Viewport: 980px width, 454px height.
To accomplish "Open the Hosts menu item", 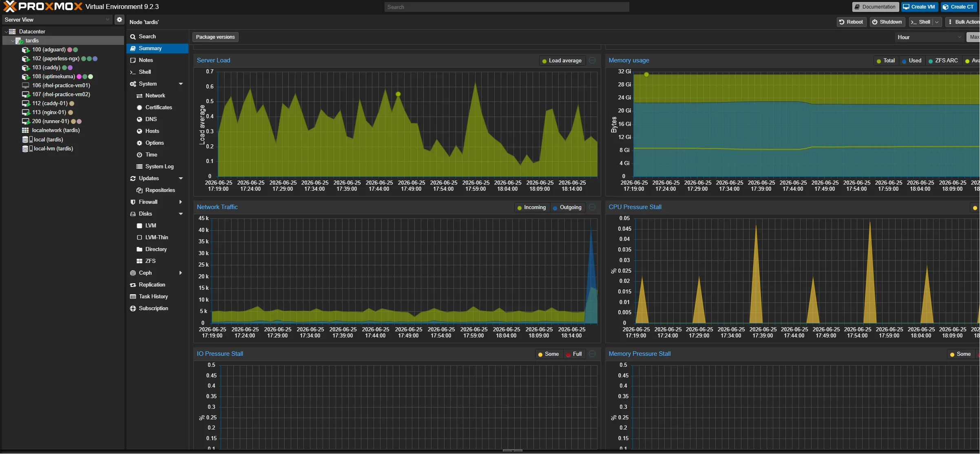I will coord(157,131).
